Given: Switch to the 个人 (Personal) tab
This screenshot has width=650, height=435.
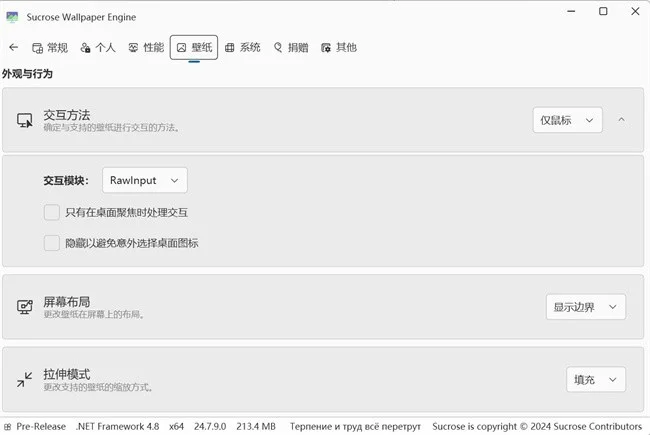Looking at the screenshot, I should point(98,48).
